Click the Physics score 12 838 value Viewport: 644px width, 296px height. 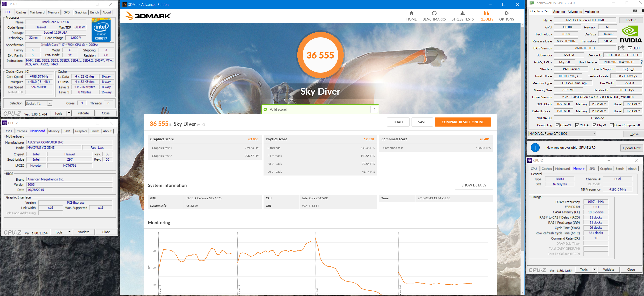tap(369, 139)
